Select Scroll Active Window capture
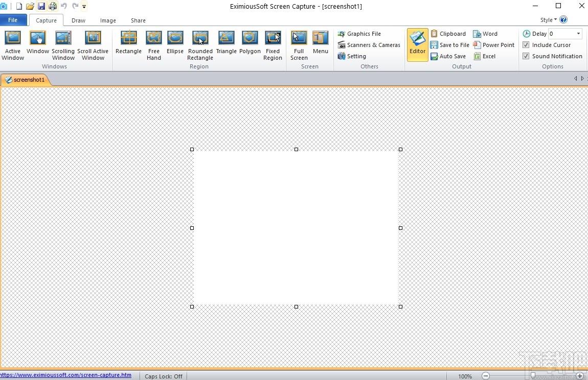This screenshot has width=588, height=380. (x=93, y=45)
